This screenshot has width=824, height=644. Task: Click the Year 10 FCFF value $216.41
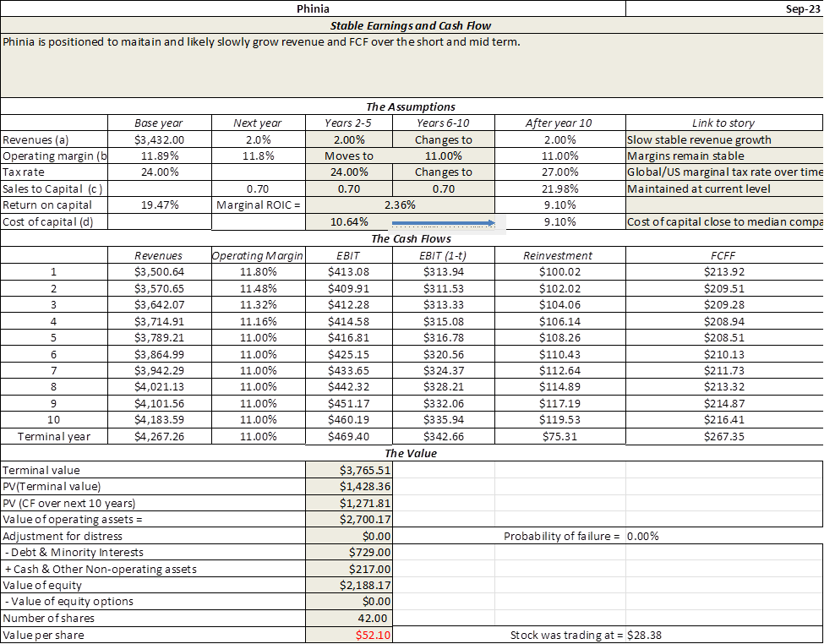(723, 419)
